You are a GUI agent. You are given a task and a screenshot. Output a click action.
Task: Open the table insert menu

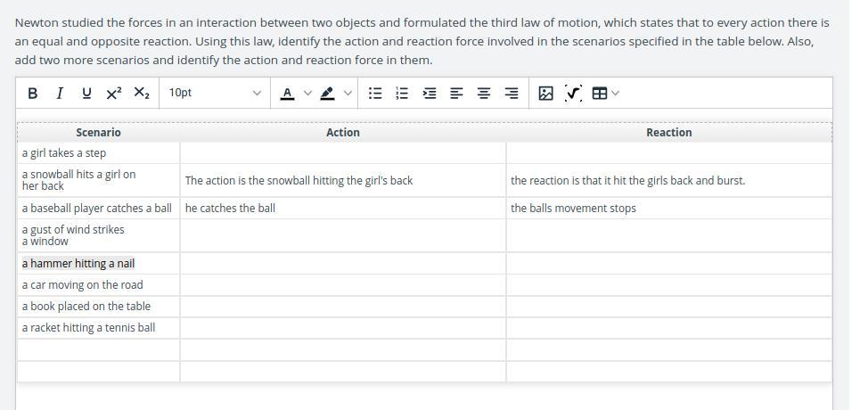click(x=606, y=94)
